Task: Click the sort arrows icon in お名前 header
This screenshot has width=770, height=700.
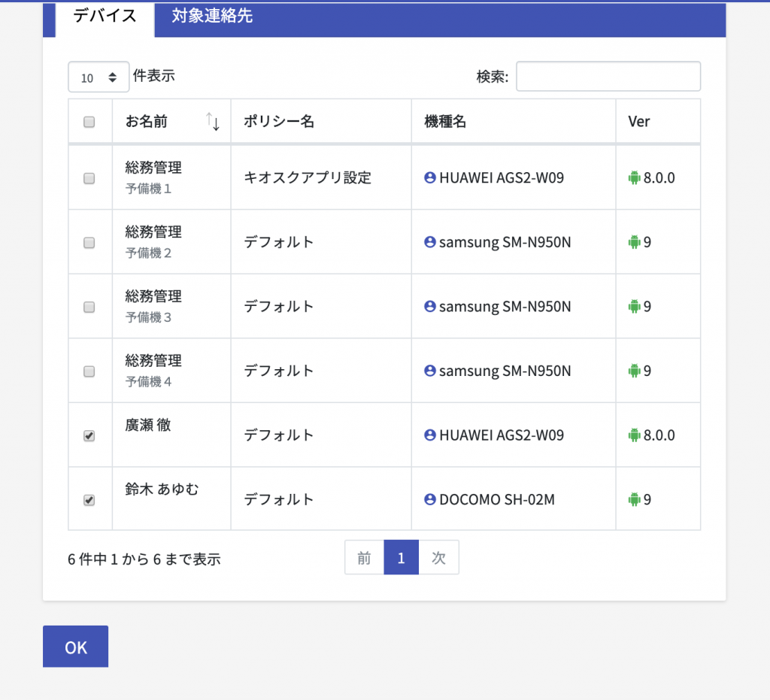Action: tap(213, 122)
